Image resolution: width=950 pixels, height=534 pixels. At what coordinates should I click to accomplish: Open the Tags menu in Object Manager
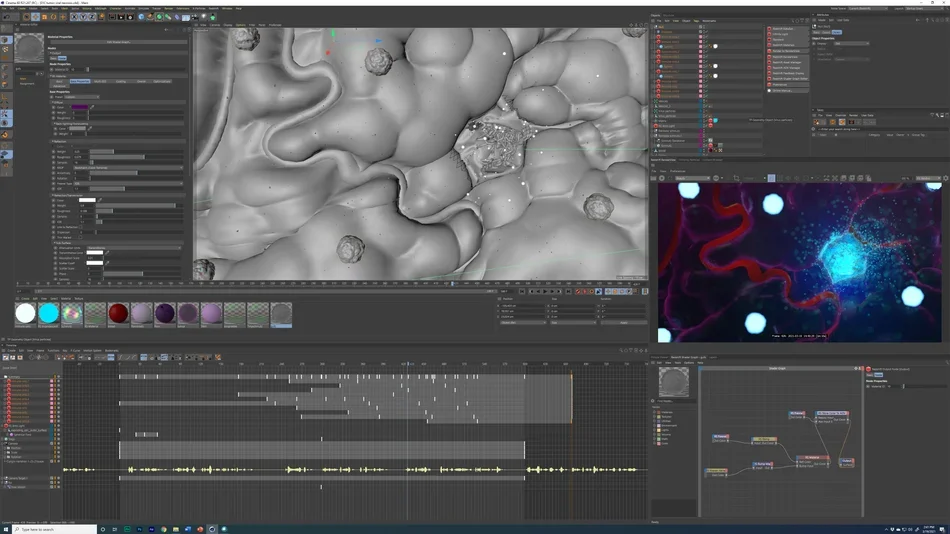tap(696, 21)
